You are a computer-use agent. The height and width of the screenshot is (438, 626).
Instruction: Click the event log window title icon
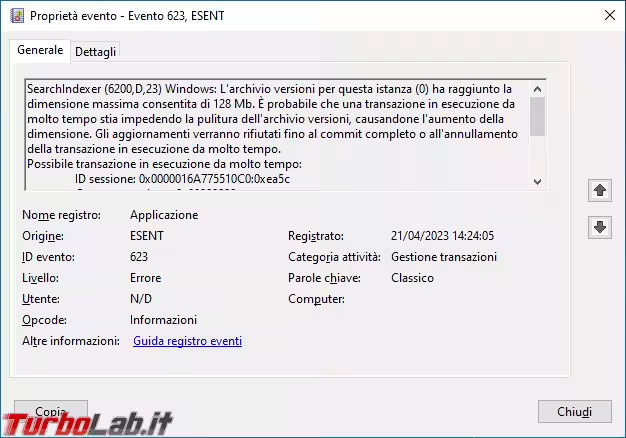coord(17,16)
